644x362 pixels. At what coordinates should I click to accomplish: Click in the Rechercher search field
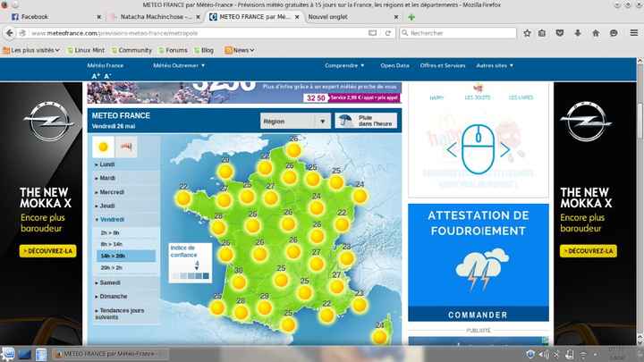point(458,33)
